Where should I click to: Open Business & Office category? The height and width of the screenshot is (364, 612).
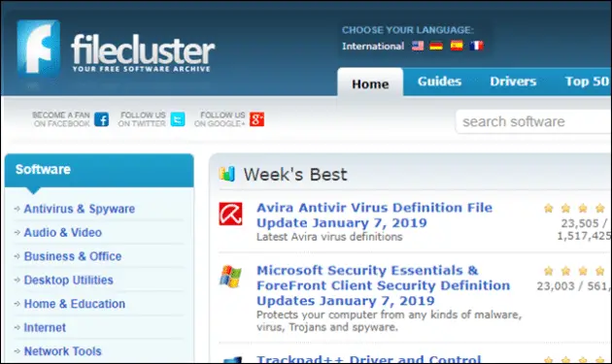pos(73,256)
